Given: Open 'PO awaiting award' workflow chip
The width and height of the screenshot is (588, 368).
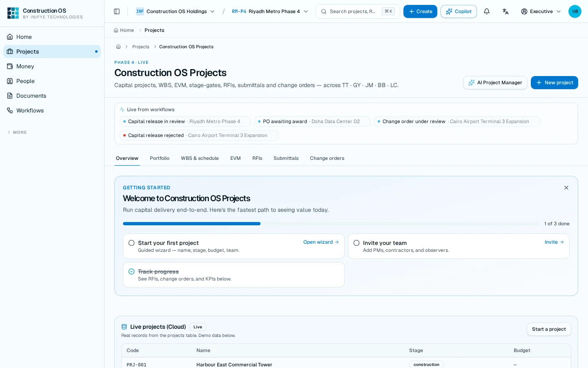Looking at the screenshot, I should click(x=312, y=121).
